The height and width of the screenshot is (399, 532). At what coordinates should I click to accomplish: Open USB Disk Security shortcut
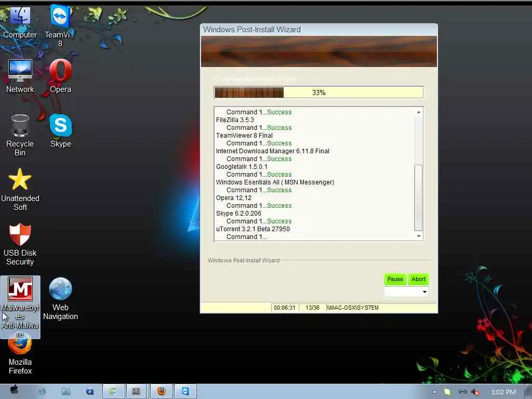(x=20, y=244)
